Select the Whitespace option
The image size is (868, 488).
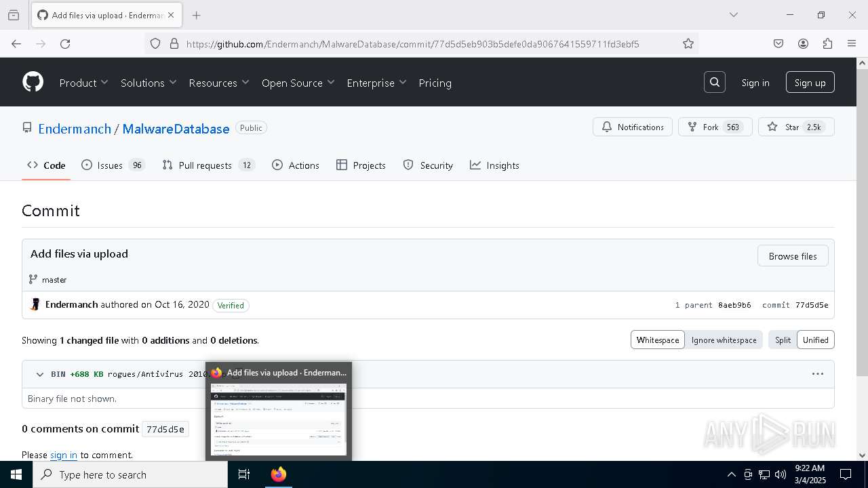coord(658,340)
